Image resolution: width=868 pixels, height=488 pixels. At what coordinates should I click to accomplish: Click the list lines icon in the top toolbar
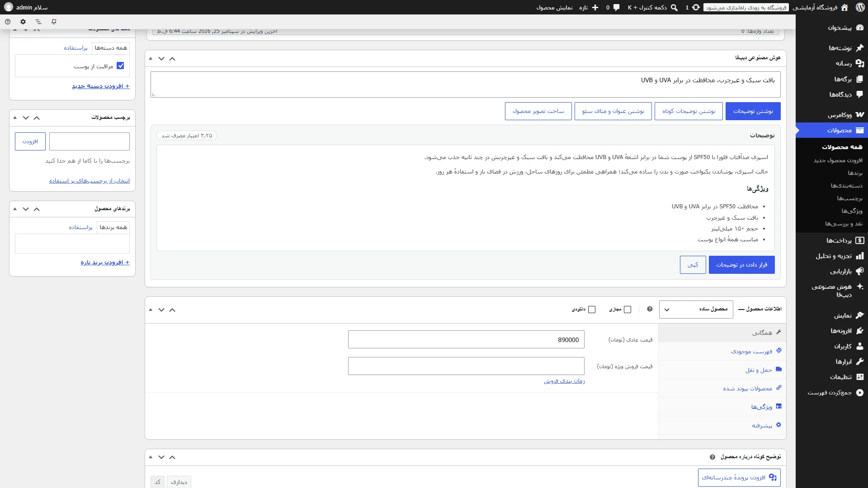click(38, 22)
